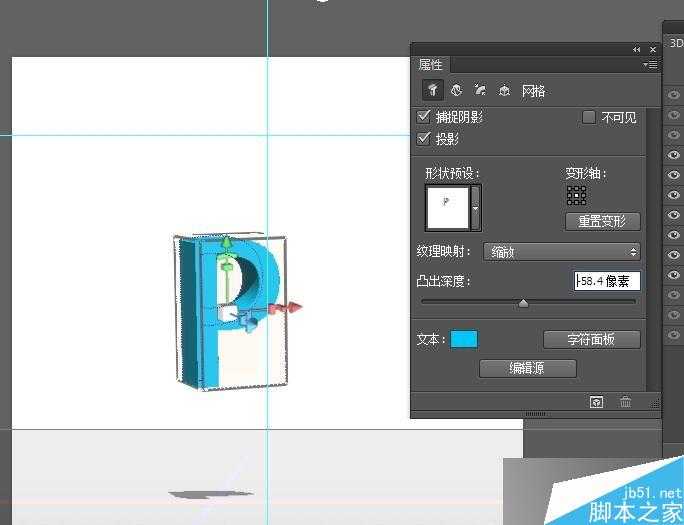
Task: Enable the 不可见 checkbox
Action: click(x=589, y=117)
